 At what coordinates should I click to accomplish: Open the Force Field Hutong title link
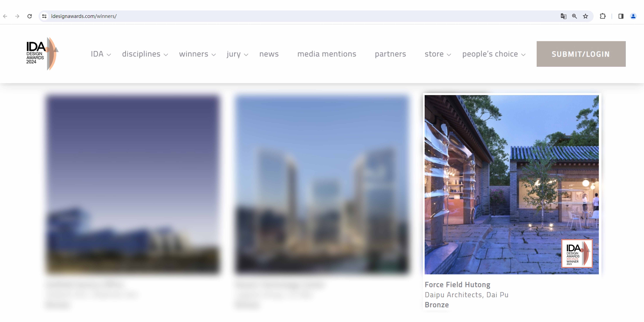click(x=457, y=284)
